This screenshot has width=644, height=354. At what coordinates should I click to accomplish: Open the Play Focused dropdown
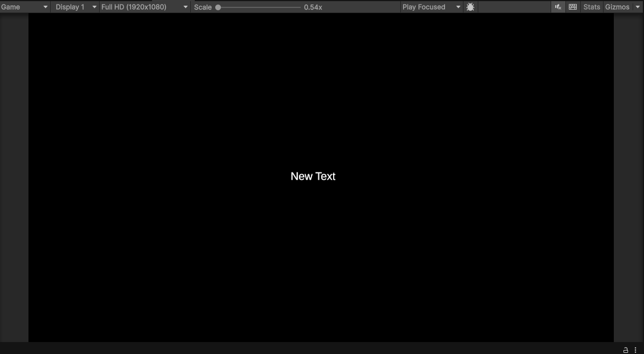click(x=431, y=7)
